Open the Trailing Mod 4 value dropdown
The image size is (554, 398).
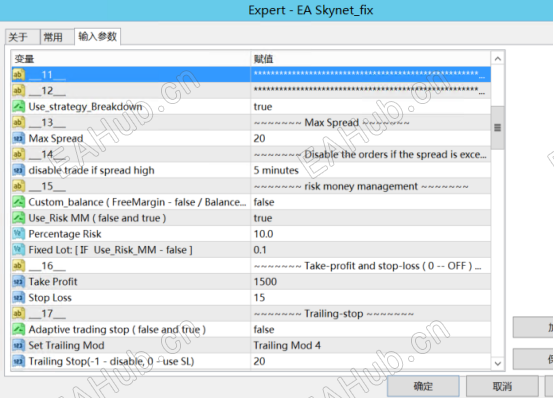371,345
